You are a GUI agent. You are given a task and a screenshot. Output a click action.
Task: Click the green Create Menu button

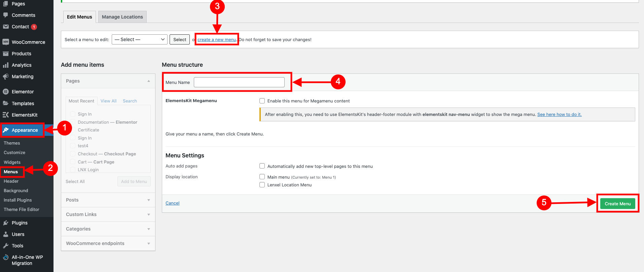618,204
